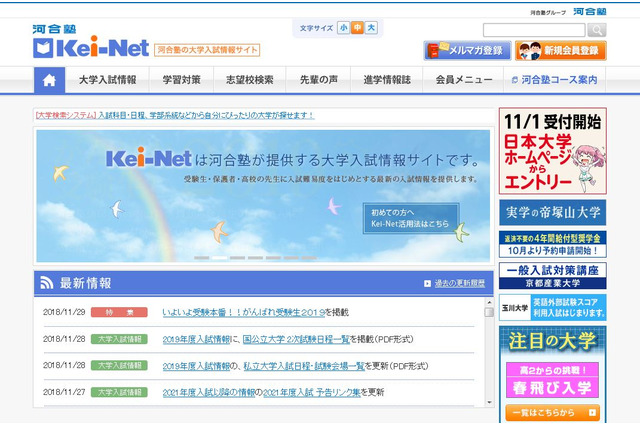Click the メルマガ登録 button
The height and width of the screenshot is (426, 640).
click(467, 51)
